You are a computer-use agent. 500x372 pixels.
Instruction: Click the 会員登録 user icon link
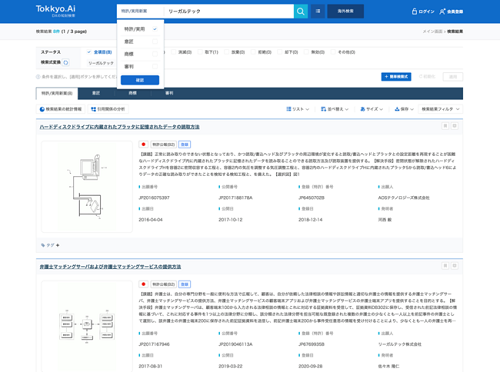click(451, 11)
